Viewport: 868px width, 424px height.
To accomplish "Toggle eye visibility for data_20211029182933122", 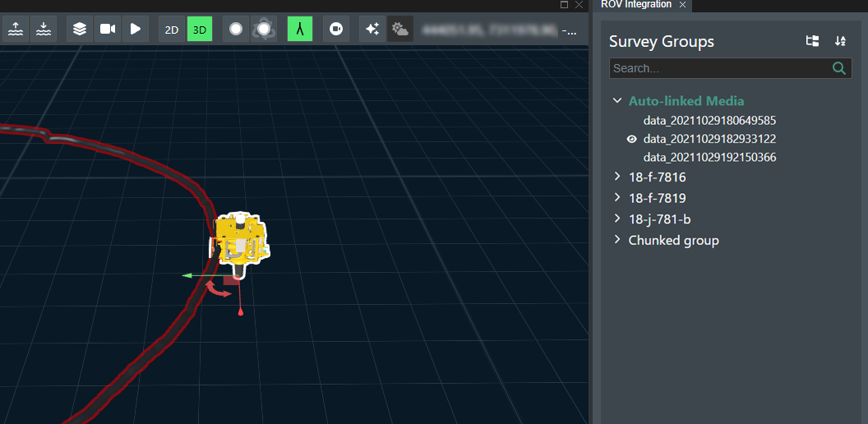I will coord(631,139).
